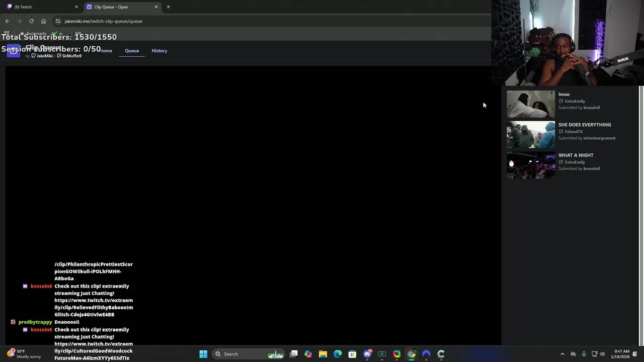Launch Copilot from the taskbar
This screenshot has height=362, width=644.
tap(308, 354)
